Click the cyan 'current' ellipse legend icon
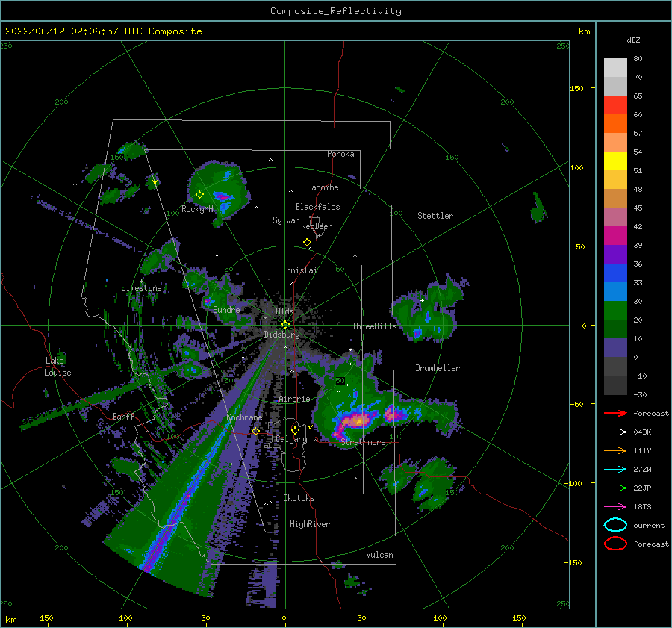The width and height of the screenshot is (672, 628). tap(615, 525)
